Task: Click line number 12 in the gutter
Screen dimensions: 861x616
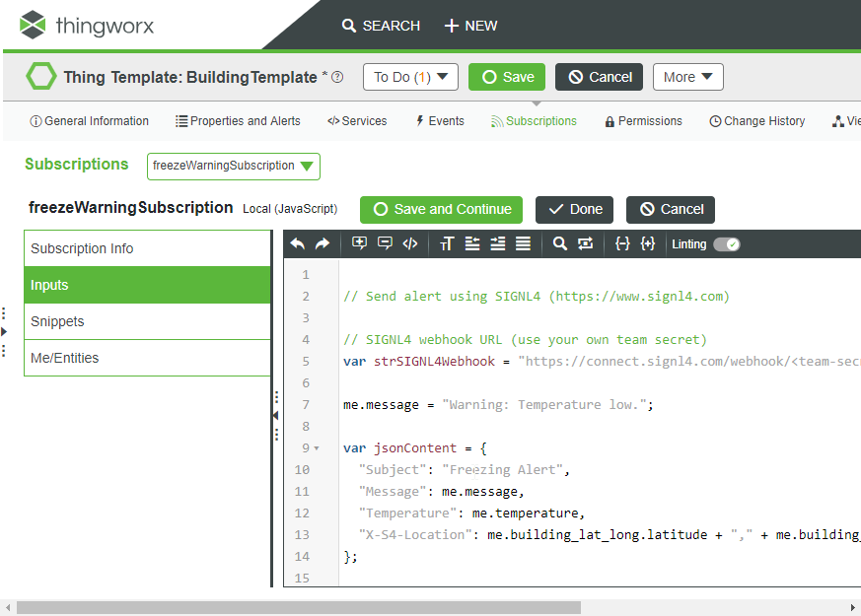Action: [302, 513]
